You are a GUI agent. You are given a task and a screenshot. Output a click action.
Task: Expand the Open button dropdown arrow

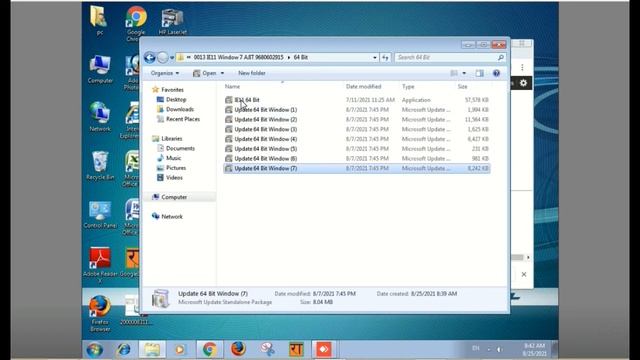click(x=222, y=73)
